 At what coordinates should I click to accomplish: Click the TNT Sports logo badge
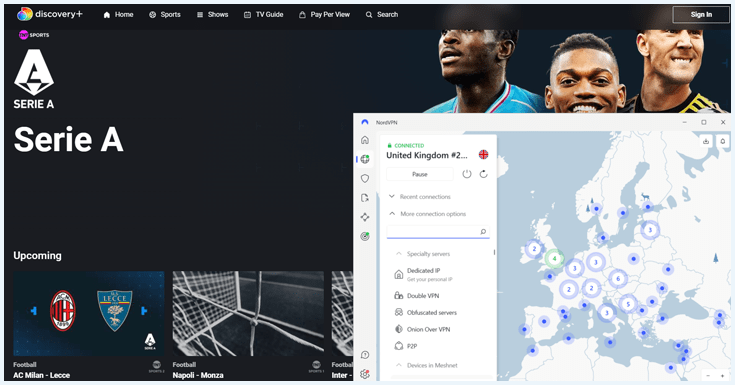[34, 35]
